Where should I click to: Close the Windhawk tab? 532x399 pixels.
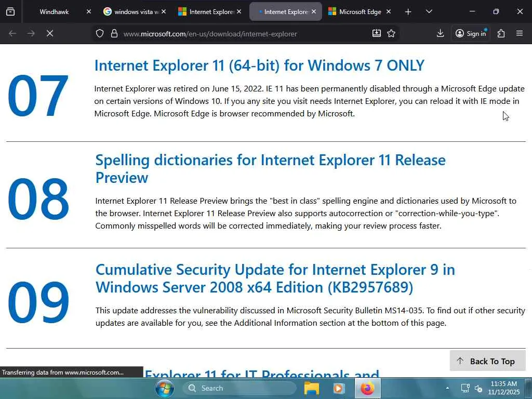pos(88,11)
